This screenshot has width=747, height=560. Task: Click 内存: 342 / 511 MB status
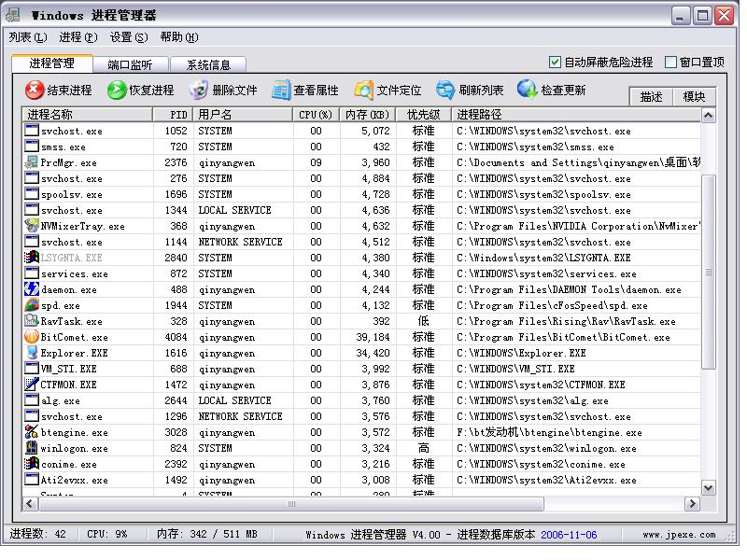(206, 534)
